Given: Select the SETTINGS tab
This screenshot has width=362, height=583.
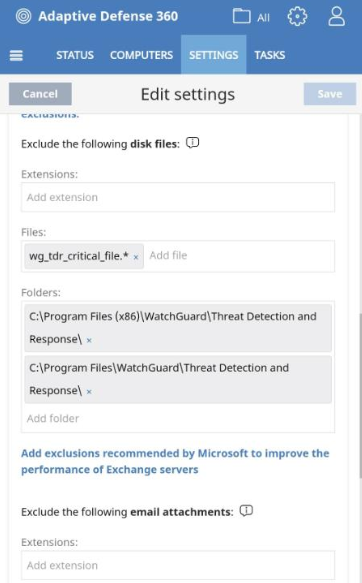Looking at the screenshot, I should click(x=214, y=55).
